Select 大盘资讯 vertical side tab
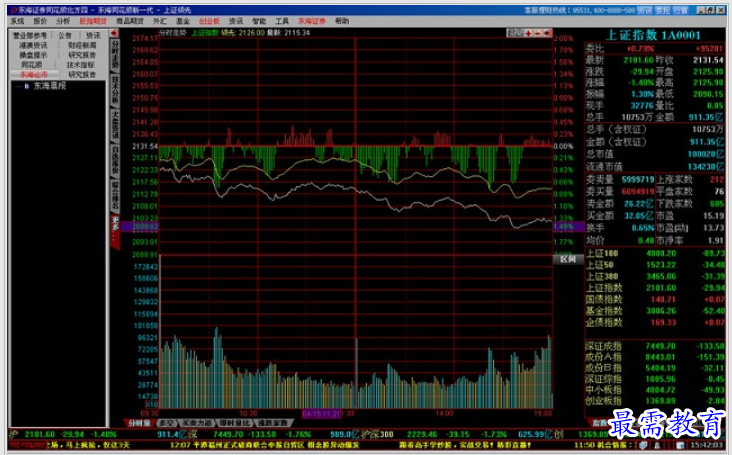This screenshot has width=732, height=455. (x=115, y=125)
